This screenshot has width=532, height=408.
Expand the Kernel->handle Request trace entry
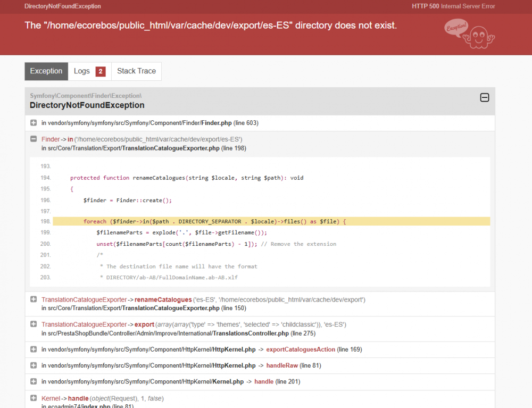click(x=33, y=398)
